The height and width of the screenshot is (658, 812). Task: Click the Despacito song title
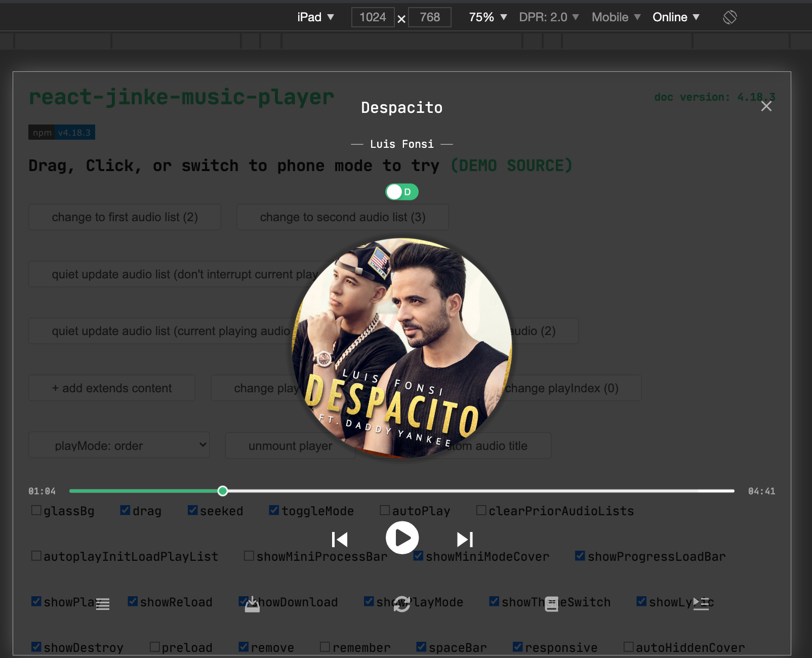[402, 108]
